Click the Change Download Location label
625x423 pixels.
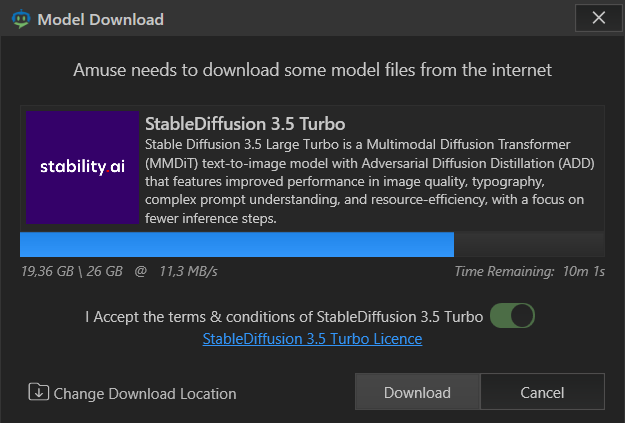[x=145, y=393]
